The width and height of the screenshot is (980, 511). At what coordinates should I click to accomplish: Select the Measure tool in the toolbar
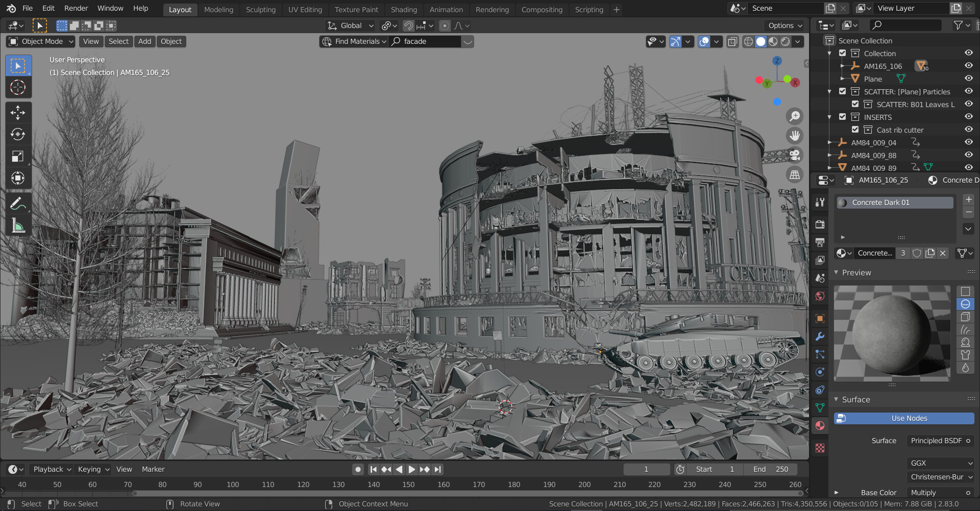18,226
